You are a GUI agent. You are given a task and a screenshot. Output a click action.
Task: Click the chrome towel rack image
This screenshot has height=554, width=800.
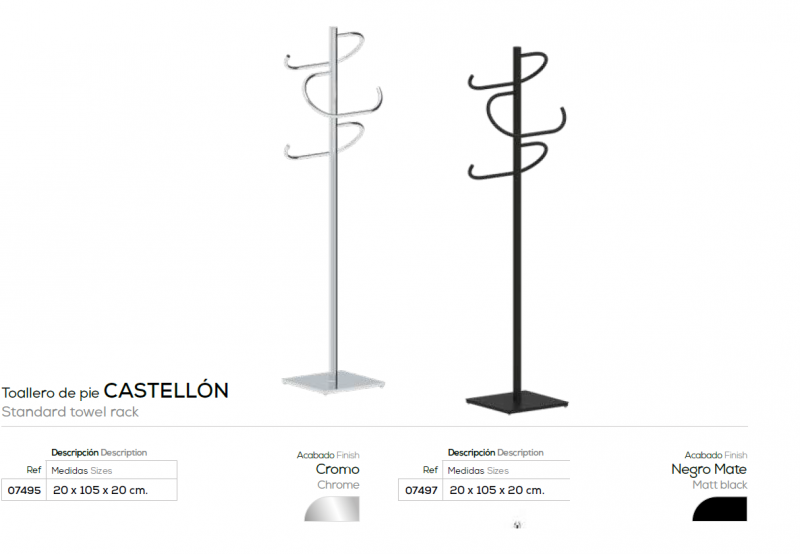pos(333,209)
